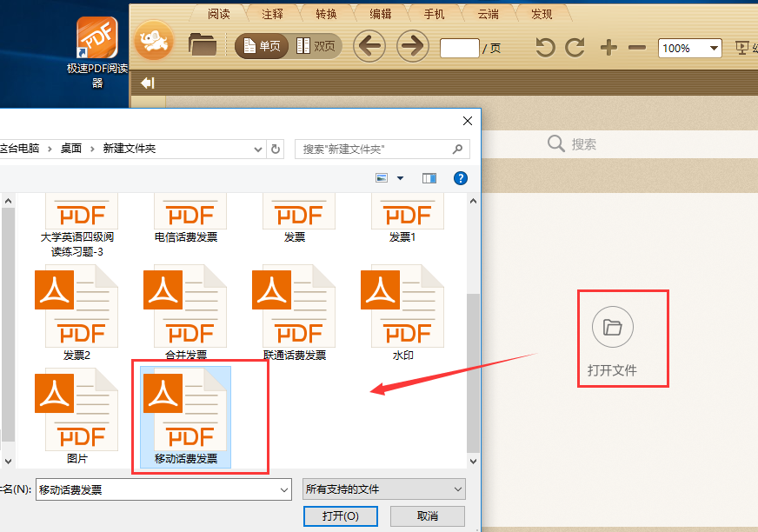Zoom out with the minus icon
The image size is (758, 532).
637,48
